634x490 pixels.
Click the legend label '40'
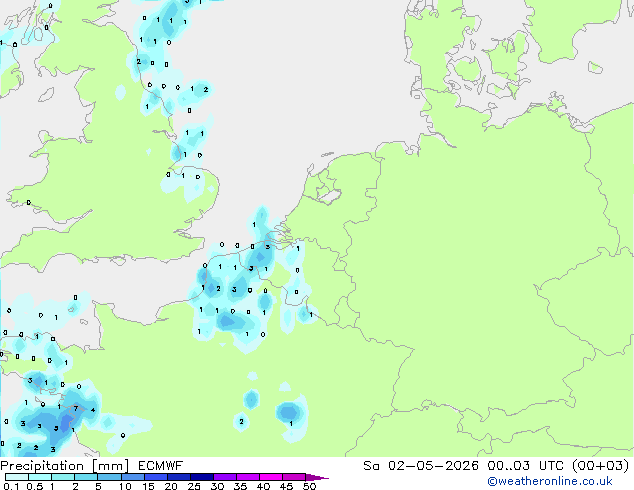click(x=263, y=486)
